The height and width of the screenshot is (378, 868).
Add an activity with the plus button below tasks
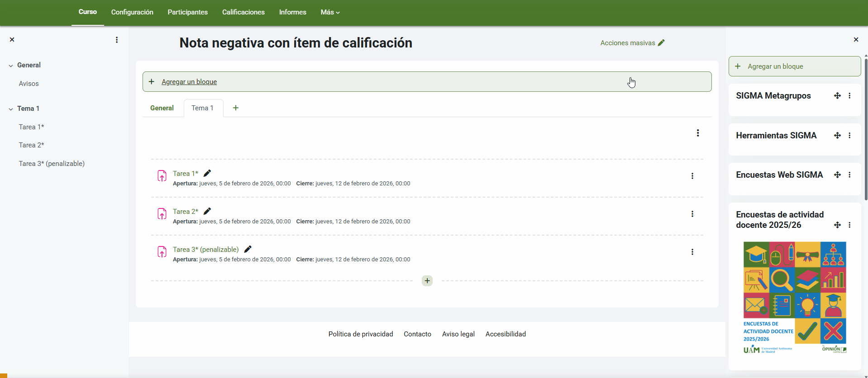pos(427,281)
